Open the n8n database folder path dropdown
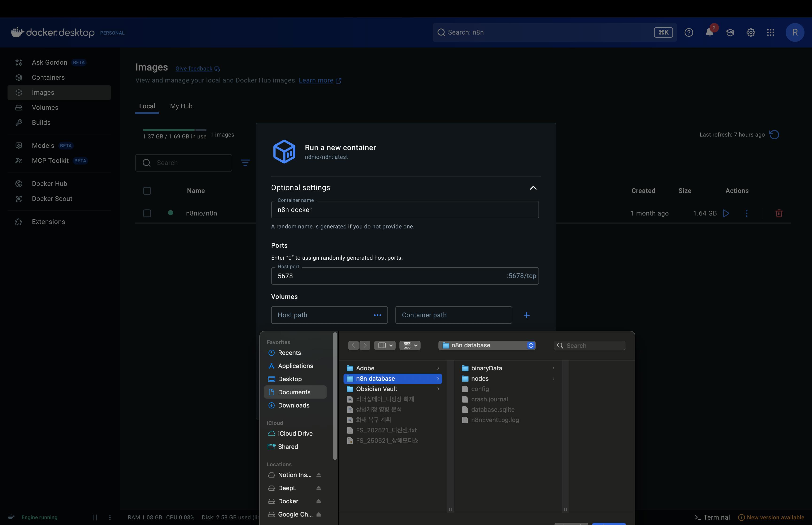Viewport: 812px width, 525px height. pyautogui.click(x=487, y=345)
